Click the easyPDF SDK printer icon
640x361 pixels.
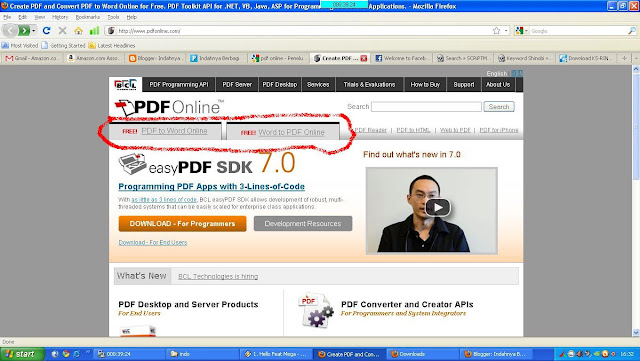point(133,164)
